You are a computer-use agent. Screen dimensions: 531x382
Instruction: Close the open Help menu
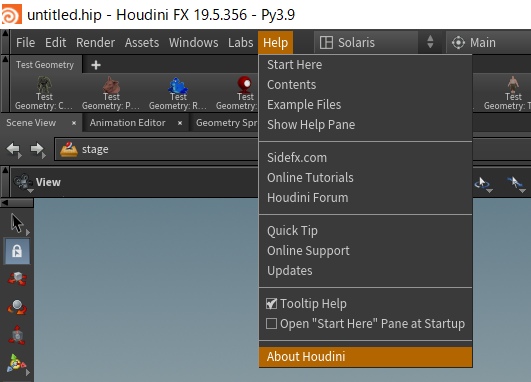pos(275,43)
